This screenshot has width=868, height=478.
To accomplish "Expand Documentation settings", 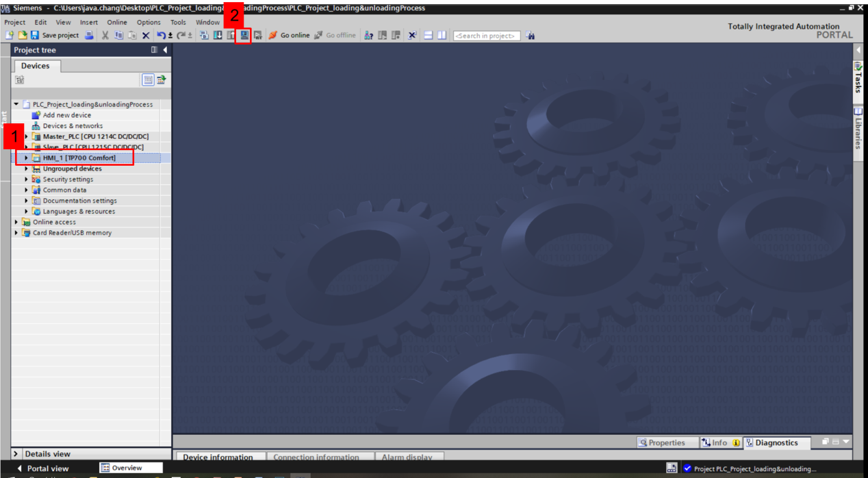I will [x=27, y=201].
